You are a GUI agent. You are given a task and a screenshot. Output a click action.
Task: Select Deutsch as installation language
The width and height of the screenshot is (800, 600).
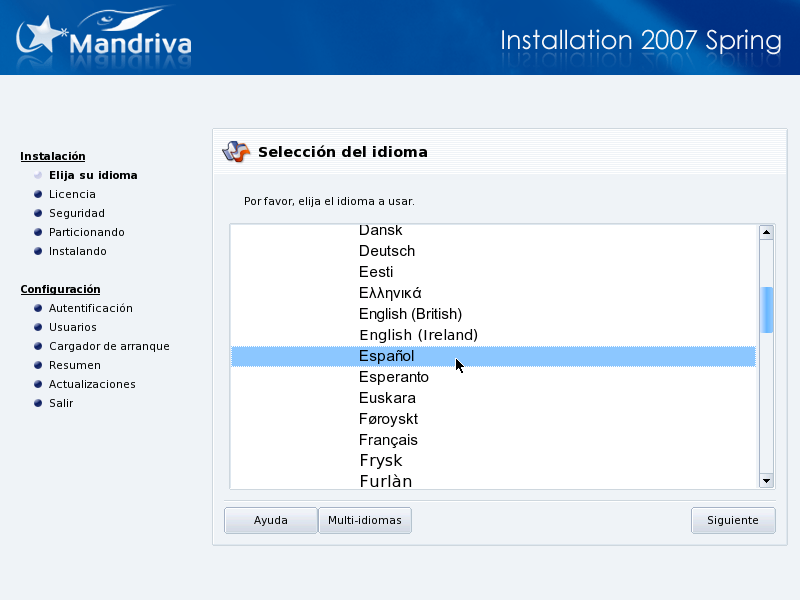click(387, 251)
